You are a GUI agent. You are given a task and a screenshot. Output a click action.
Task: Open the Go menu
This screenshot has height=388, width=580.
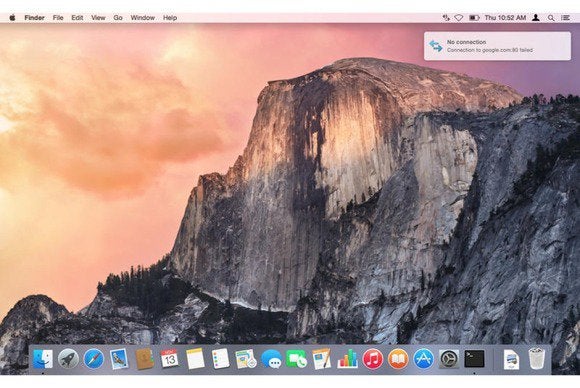(118, 17)
